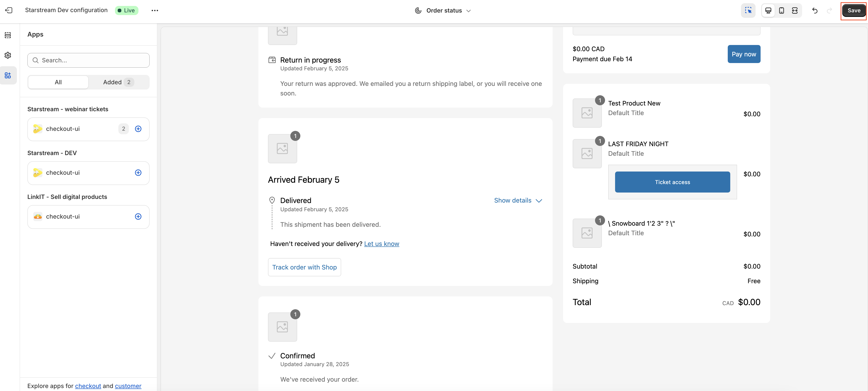Focus the apps Search field
This screenshot has height=391, width=868.
(x=88, y=60)
